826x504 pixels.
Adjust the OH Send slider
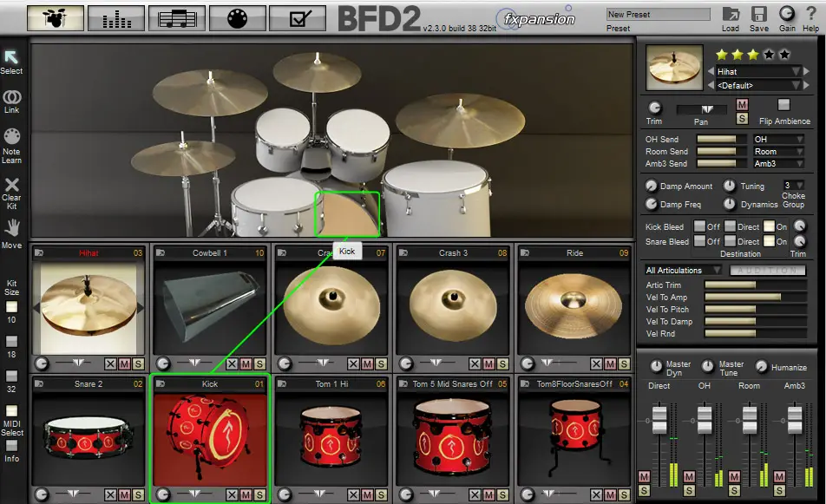point(721,139)
